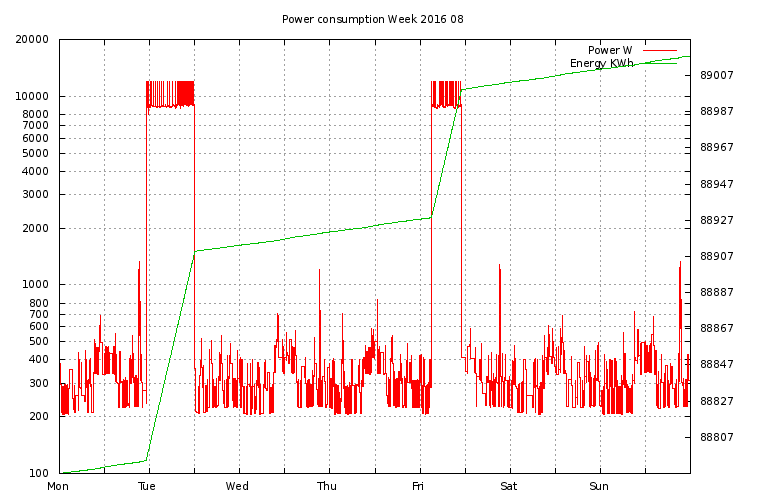
Task: Click the '600' left axis value
Action: point(39,326)
